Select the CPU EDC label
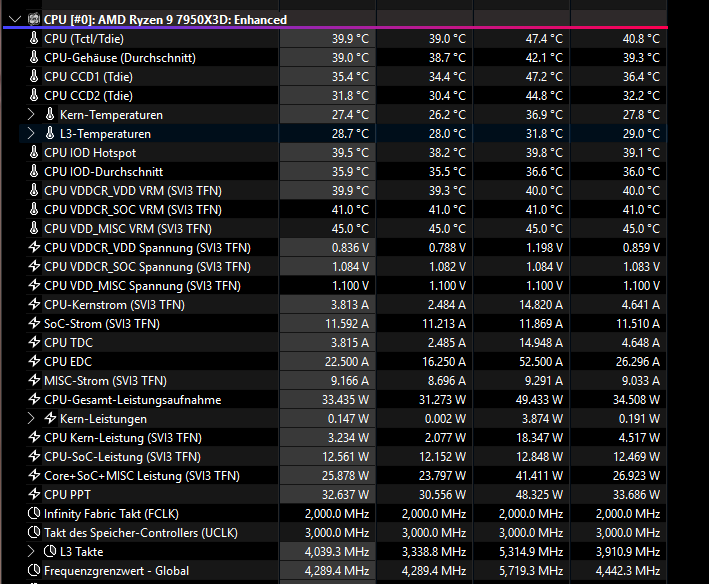 68,362
